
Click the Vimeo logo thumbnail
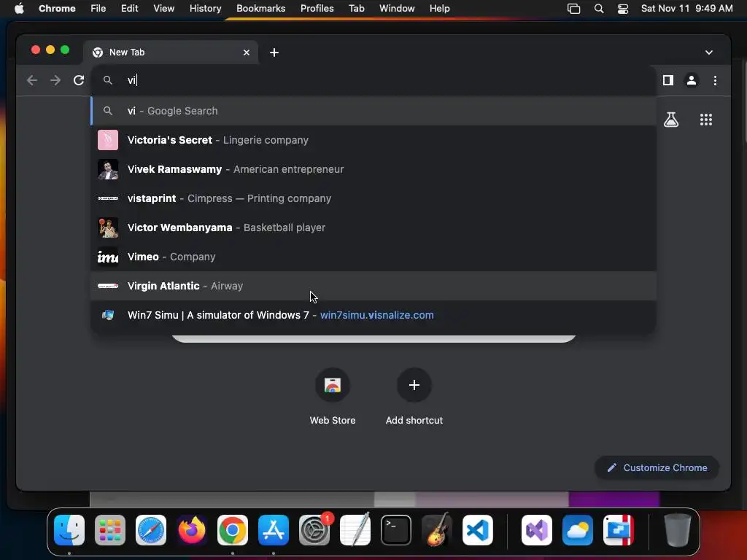pos(108,257)
